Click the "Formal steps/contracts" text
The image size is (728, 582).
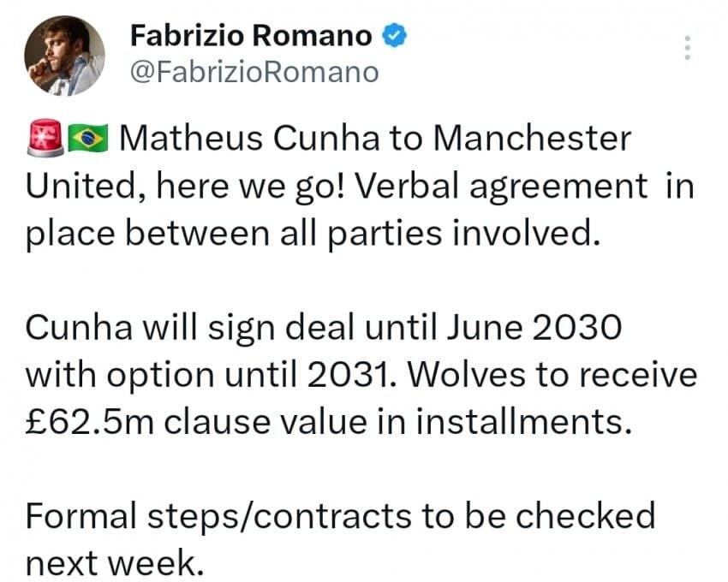point(224,517)
